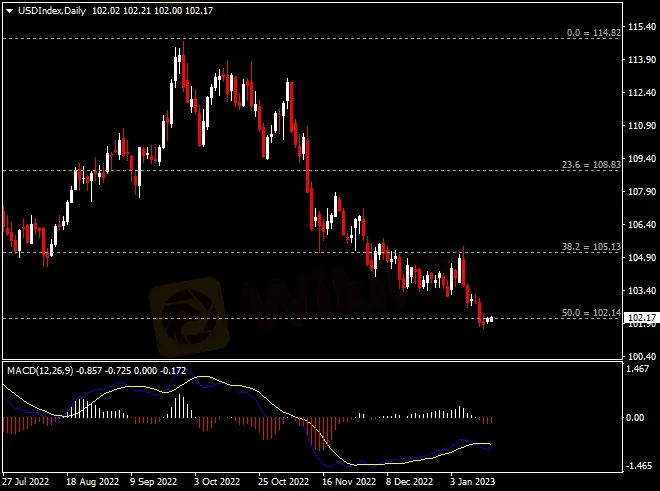Select the USDIndex,Daily chart title text

52,11
